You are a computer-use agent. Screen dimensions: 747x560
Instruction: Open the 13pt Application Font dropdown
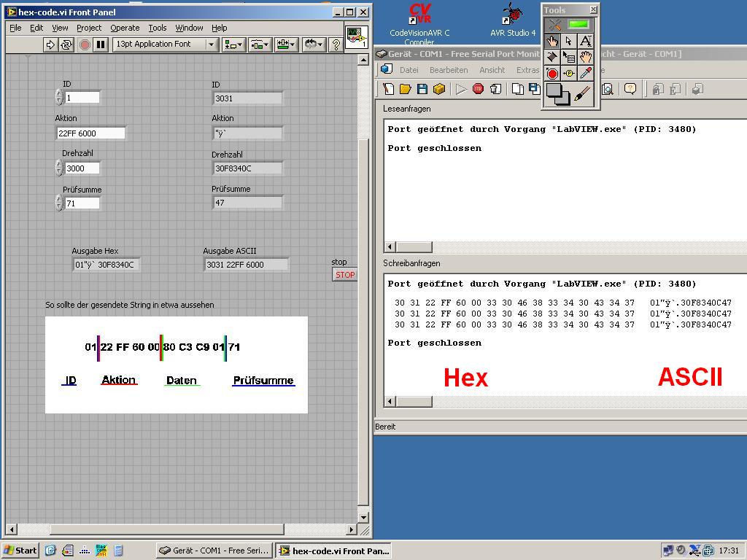[166, 44]
